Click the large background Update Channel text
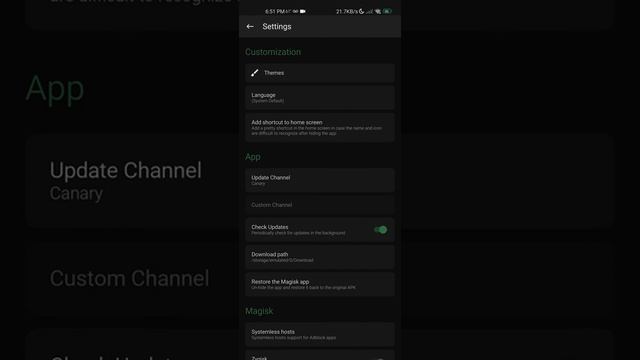Image resolution: width=640 pixels, height=360 pixels. tap(126, 170)
